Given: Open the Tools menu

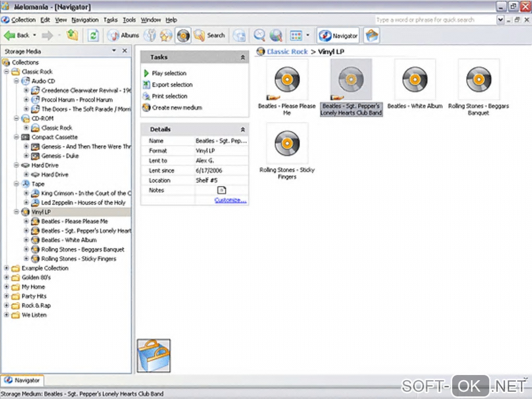Looking at the screenshot, I should coord(129,20).
